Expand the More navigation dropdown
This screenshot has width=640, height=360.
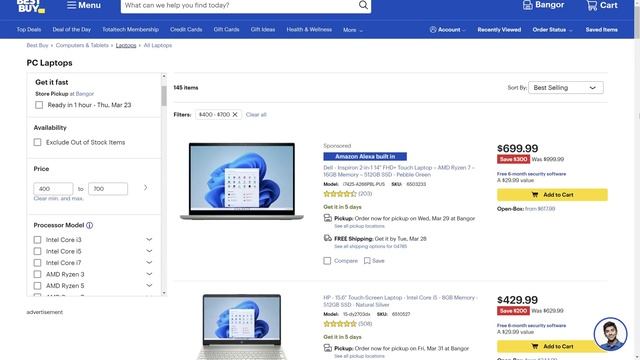click(x=353, y=30)
